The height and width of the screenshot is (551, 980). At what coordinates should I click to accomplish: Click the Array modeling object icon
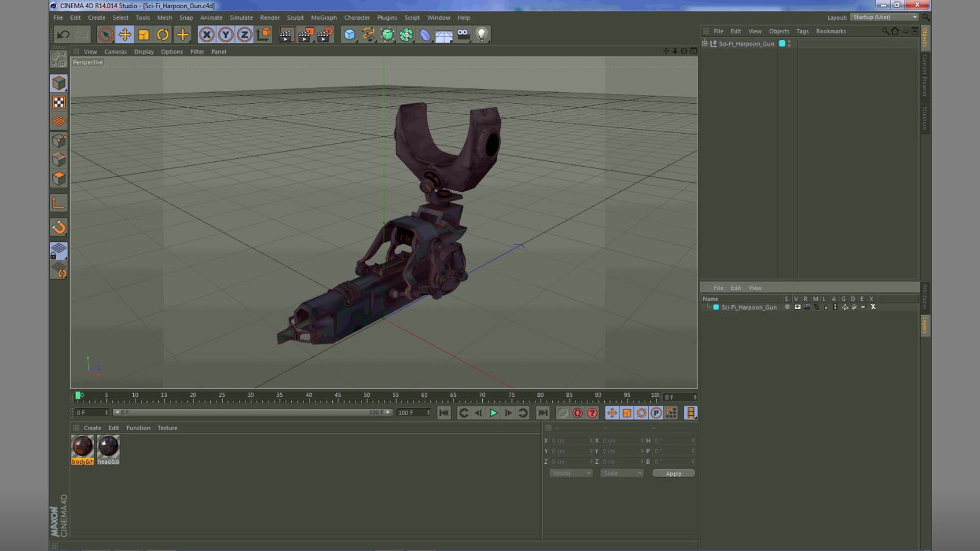[x=406, y=35]
